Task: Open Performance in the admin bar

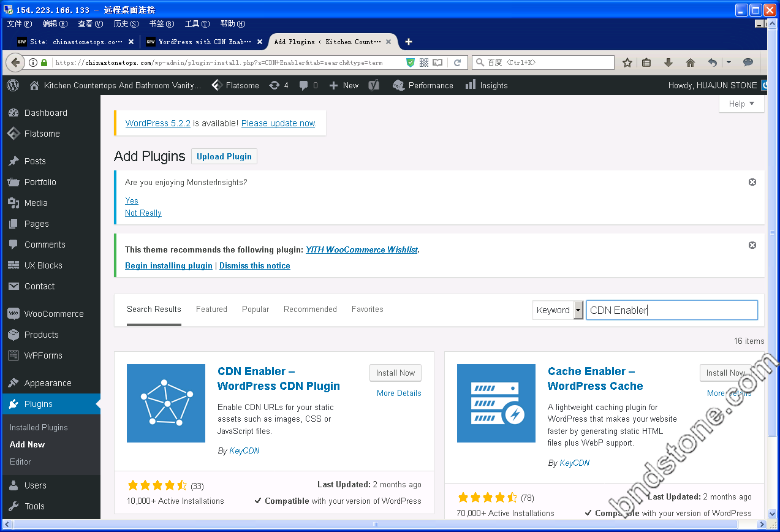Action: tap(423, 85)
